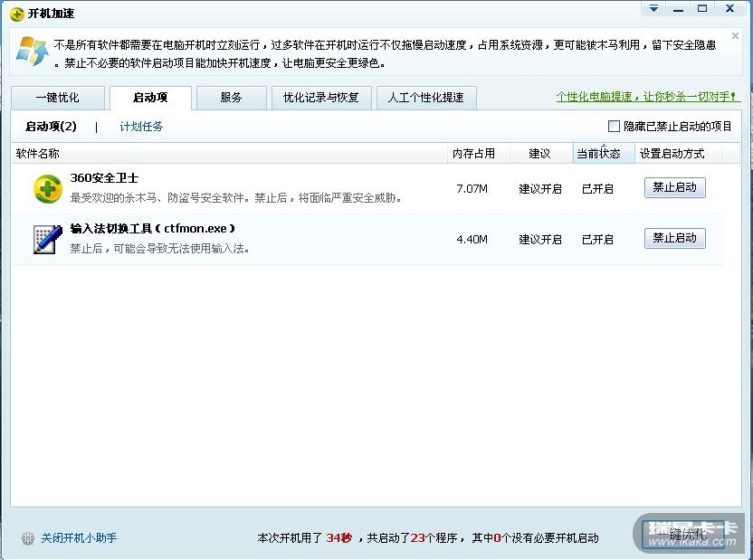Dismiss the info banner with small X
The image size is (753, 560).
click(735, 36)
